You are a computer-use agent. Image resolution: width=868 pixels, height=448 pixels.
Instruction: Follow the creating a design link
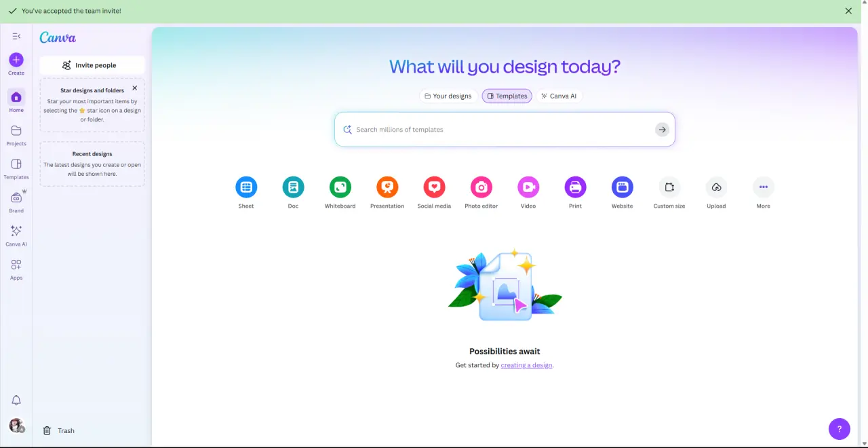(527, 365)
